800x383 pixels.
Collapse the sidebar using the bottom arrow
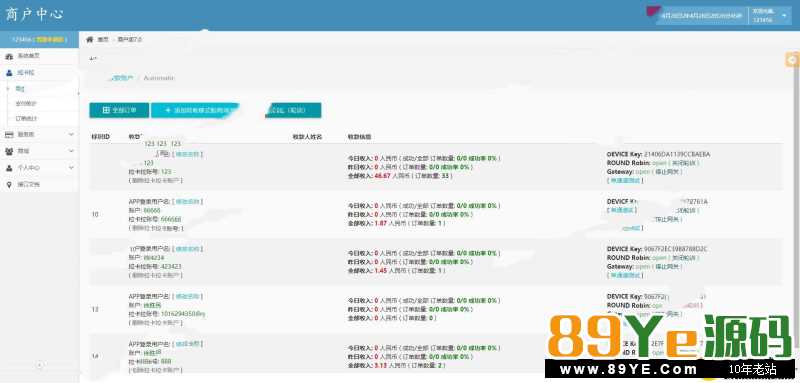tap(40, 365)
